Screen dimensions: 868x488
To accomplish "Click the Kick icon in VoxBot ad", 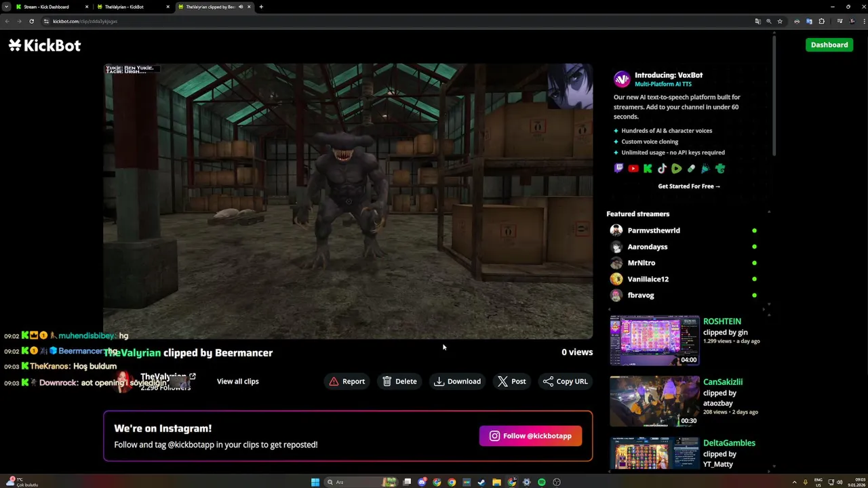I will [648, 169].
